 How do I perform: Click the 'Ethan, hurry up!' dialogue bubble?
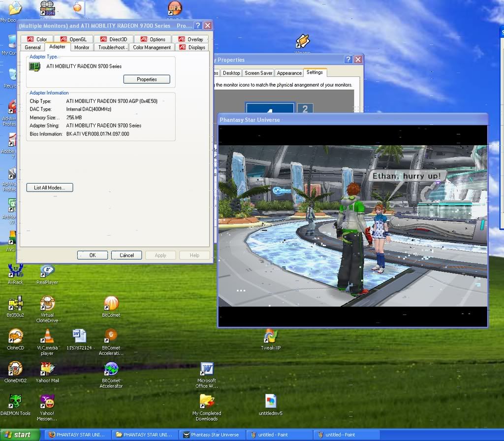pos(407,176)
